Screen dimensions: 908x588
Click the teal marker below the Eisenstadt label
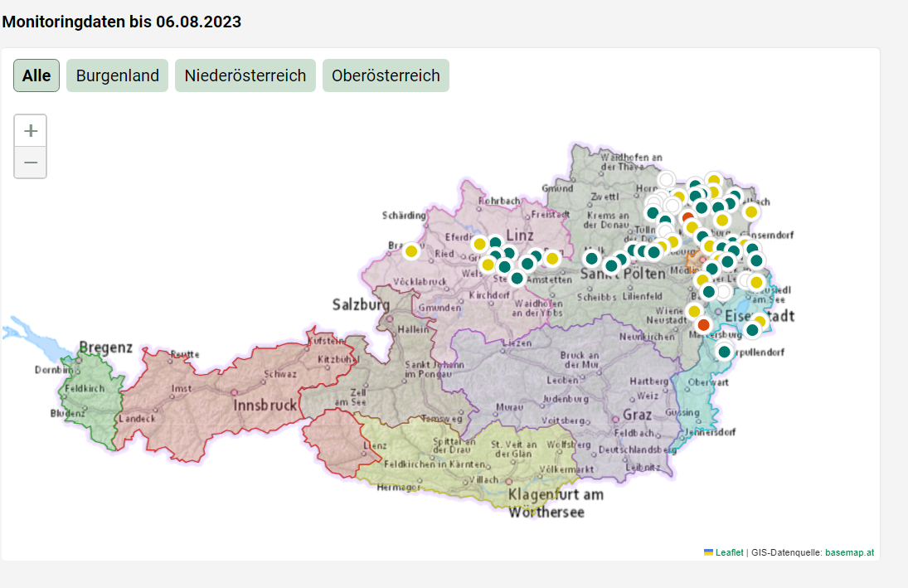[x=752, y=330]
